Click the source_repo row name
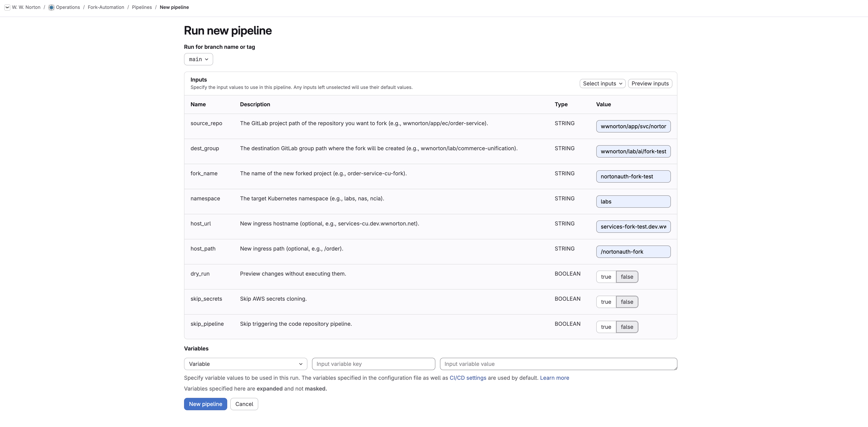Viewport: 868px width, 427px height. pos(206,123)
